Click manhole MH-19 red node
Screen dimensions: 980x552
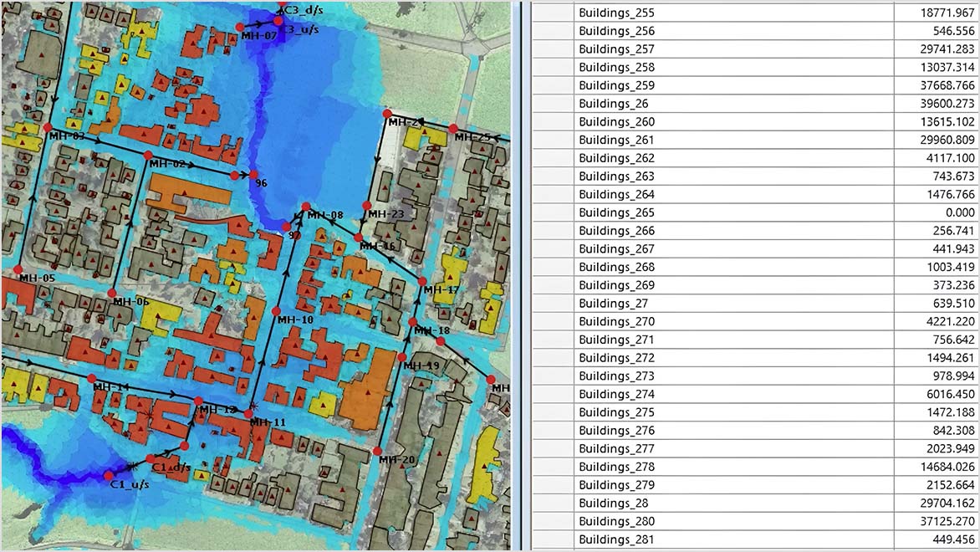coord(402,358)
